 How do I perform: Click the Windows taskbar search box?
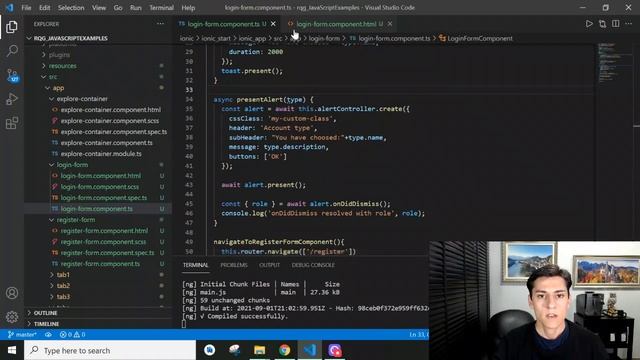110,350
